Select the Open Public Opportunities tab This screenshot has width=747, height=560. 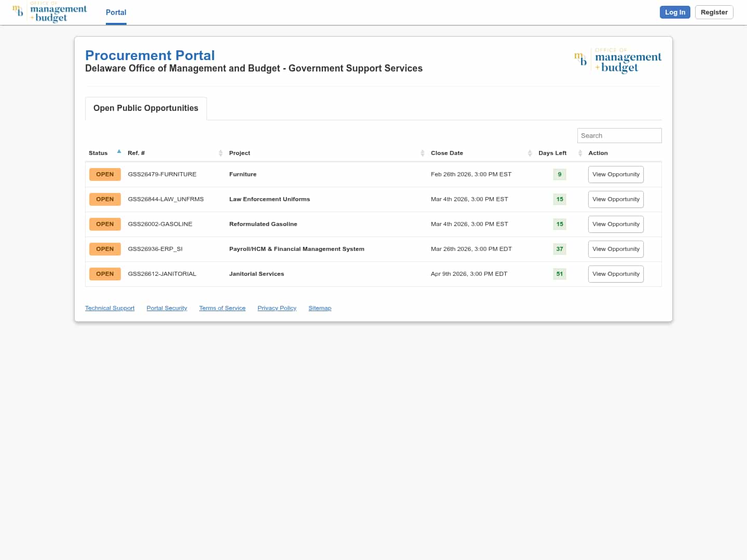[146, 108]
